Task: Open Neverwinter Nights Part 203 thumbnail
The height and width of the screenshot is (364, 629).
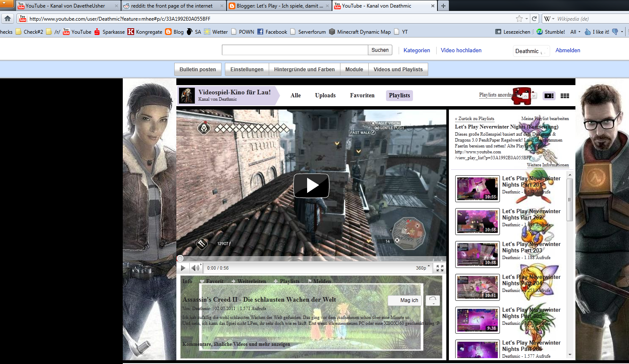Action: 478,254
